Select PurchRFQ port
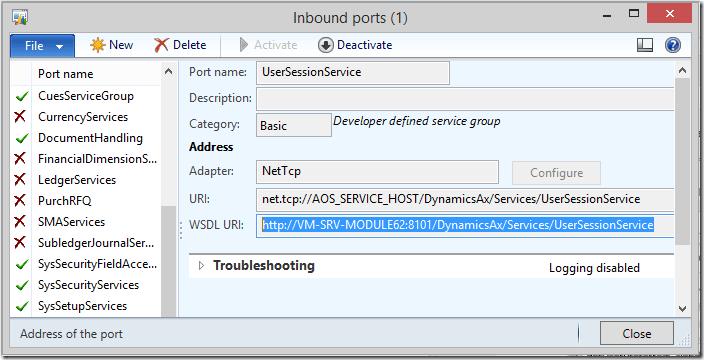704x360 pixels. (x=65, y=201)
